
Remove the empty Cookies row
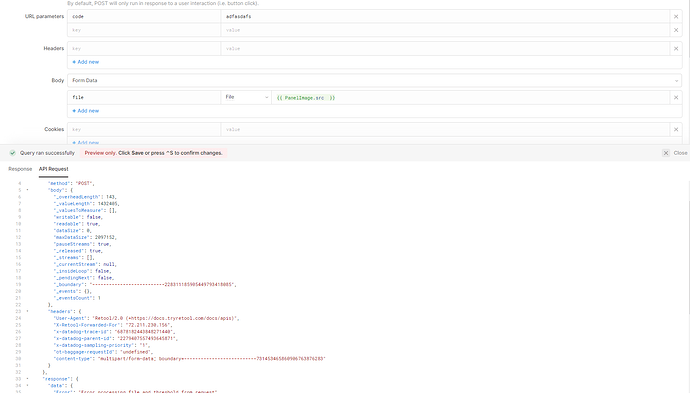[676, 130]
